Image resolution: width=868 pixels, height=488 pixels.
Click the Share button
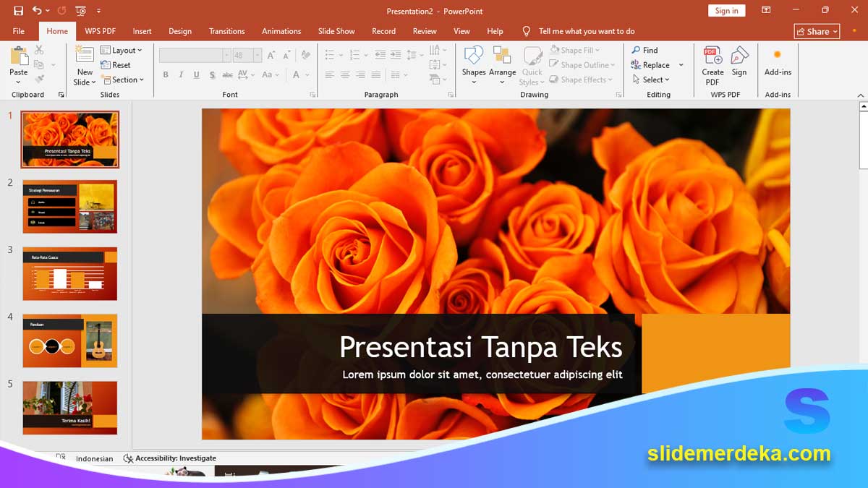tap(817, 31)
